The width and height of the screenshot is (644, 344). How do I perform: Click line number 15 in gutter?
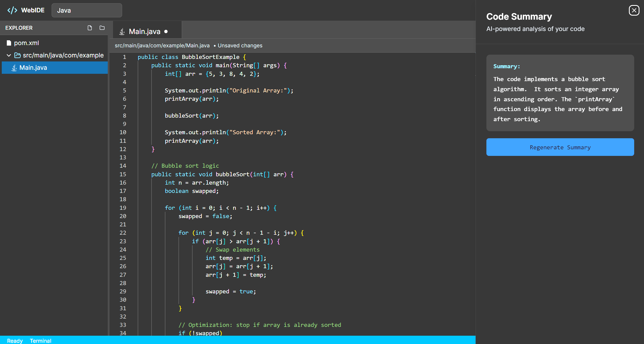(123, 174)
